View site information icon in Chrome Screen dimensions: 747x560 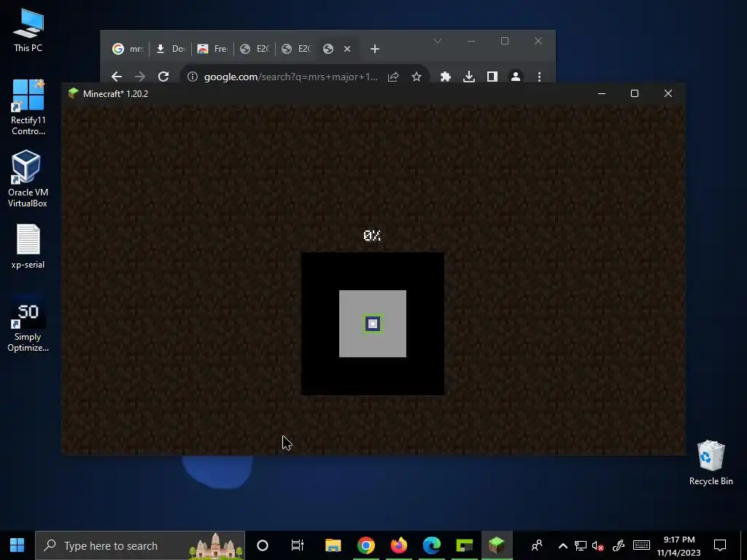pyautogui.click(x=193, y=77)
